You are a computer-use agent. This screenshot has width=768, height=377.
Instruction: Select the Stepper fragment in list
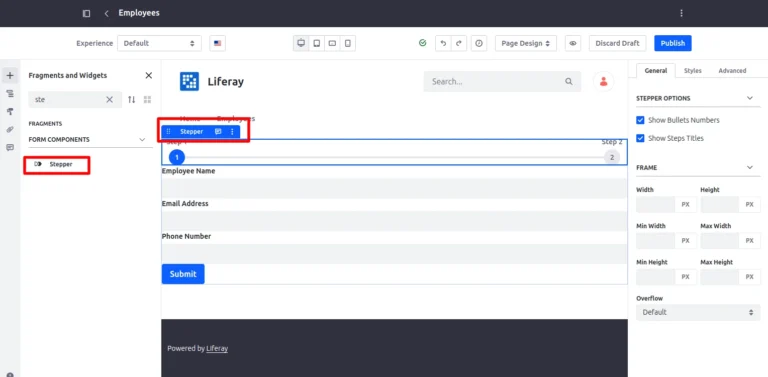click(x=61, y=164)
